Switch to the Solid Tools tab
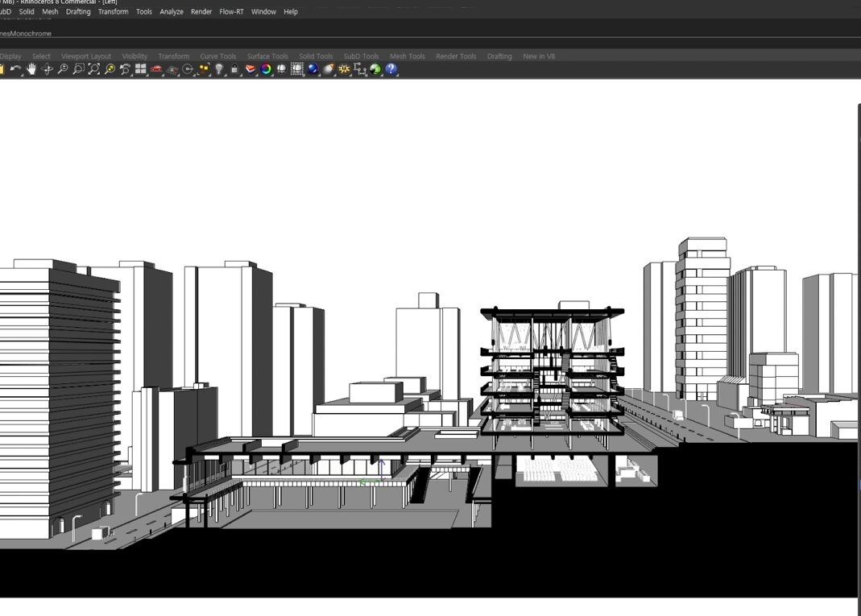This screenshot has width=861, height=616. (x=316, y=56)
